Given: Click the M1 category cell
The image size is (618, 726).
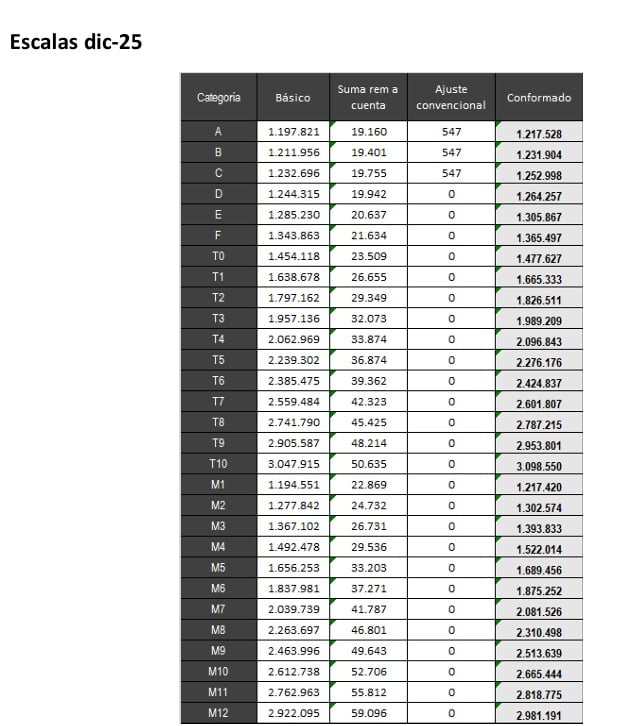Looking at the screenshot, I should (218, 485).
